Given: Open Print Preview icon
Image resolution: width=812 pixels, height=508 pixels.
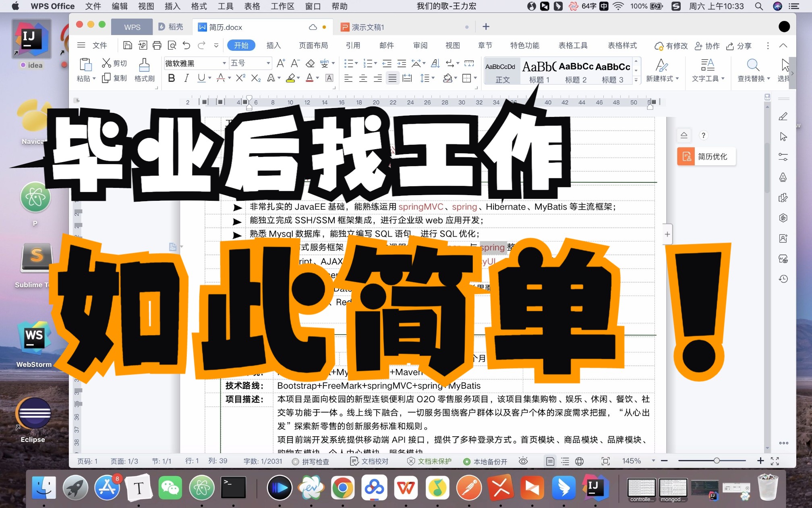Looking at the screenshot, I should [x=172, y=46].
